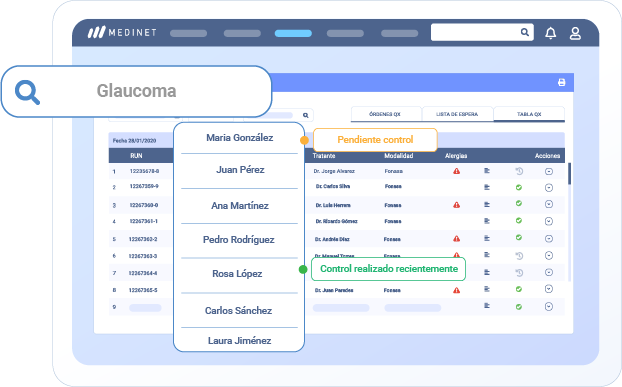Click the Medinet logo

click(x=122, y=32)
